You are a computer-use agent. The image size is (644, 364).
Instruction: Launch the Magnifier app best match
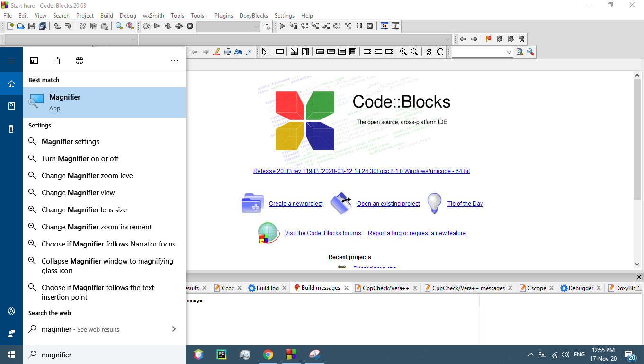tap(104, 102)
